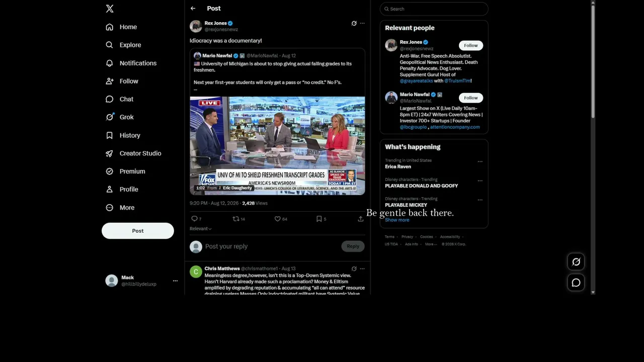Screen dimensions: 644x362
Task: Follow Mario Nawfal in Relevant people
Action: (471, 98)
